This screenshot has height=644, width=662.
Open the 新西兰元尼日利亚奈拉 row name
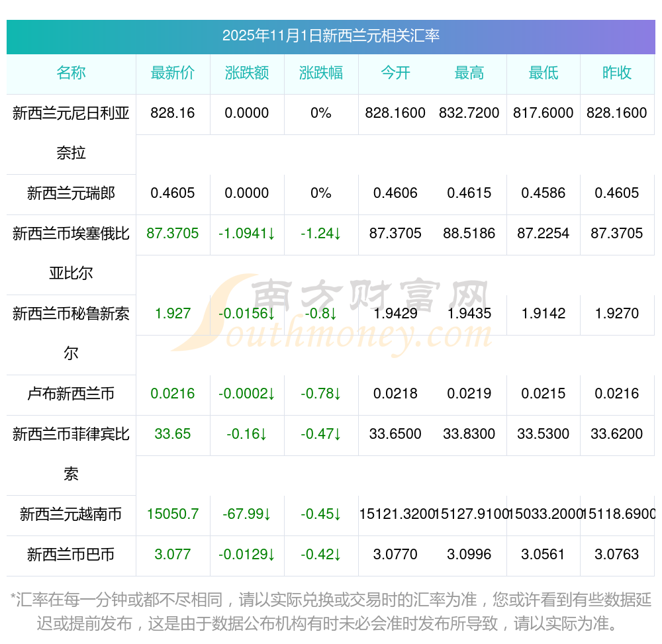71,133
